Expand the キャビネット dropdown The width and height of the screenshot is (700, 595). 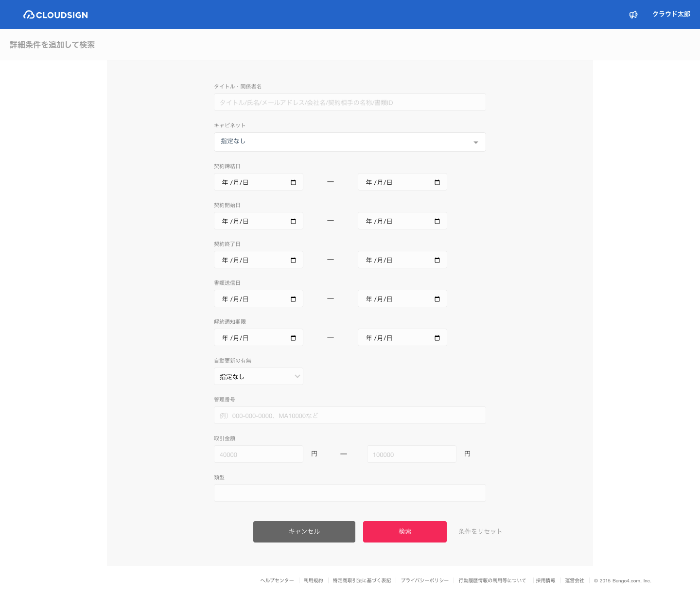coord(350,142)
